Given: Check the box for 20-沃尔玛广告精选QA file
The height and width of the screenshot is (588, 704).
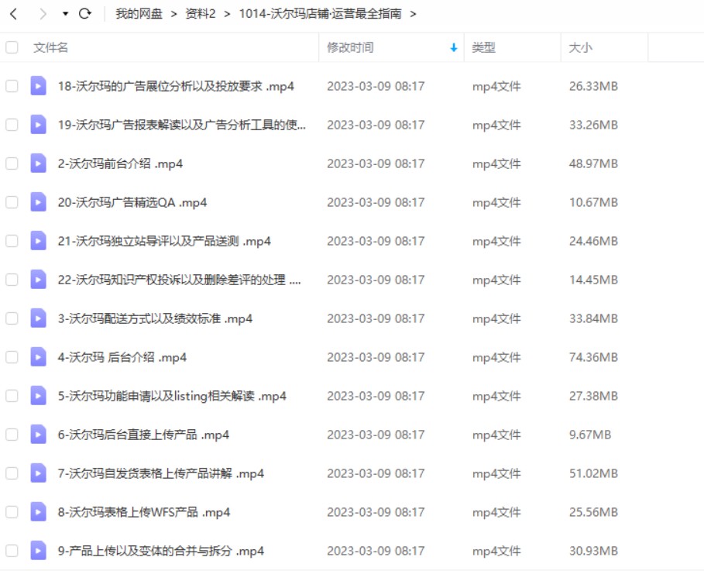Looking at the screenshot, I should pyautogui.click(x=12, y=202).
